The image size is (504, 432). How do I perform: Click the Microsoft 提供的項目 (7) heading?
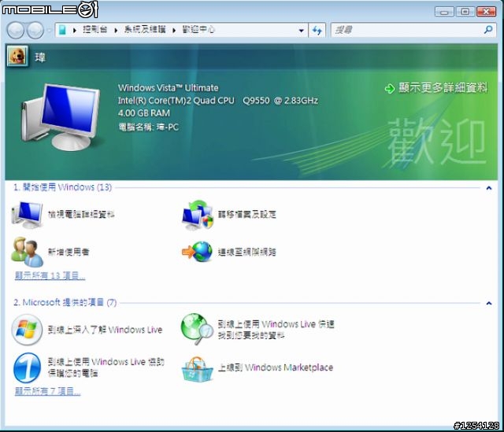65,302
